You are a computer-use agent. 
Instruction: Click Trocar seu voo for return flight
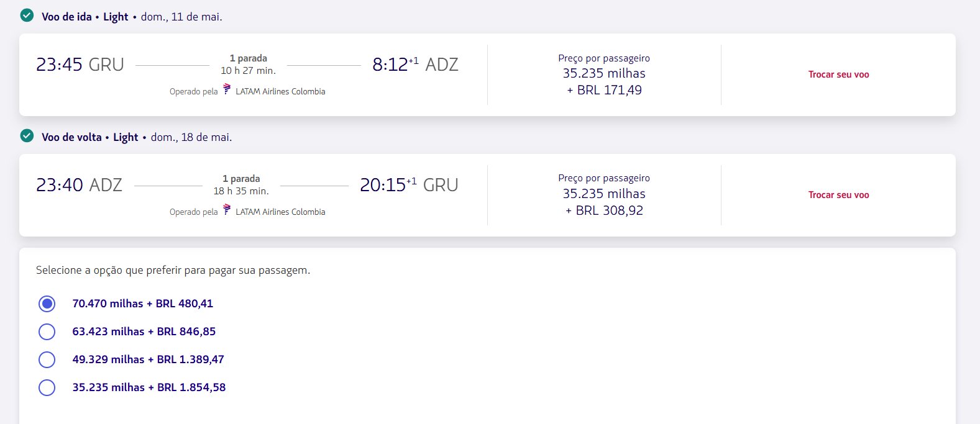(838, 195)
